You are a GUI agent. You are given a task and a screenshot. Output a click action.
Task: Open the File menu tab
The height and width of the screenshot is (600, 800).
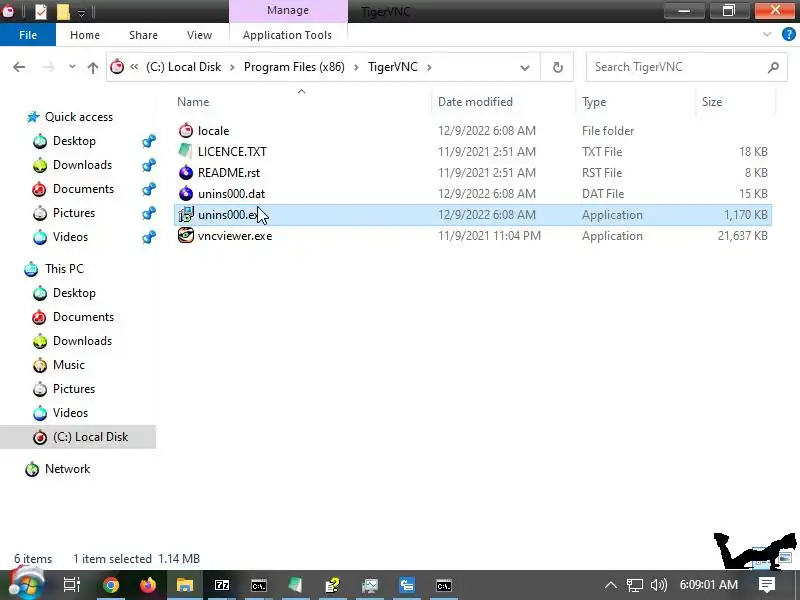point(28,35)
